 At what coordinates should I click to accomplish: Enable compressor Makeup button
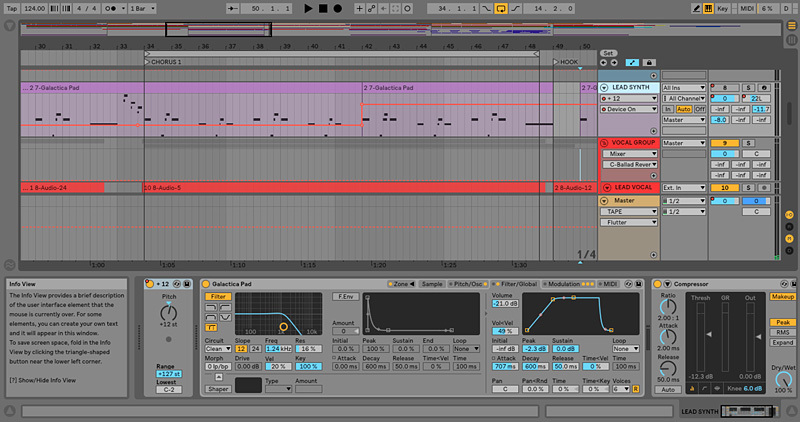[782, 296]
